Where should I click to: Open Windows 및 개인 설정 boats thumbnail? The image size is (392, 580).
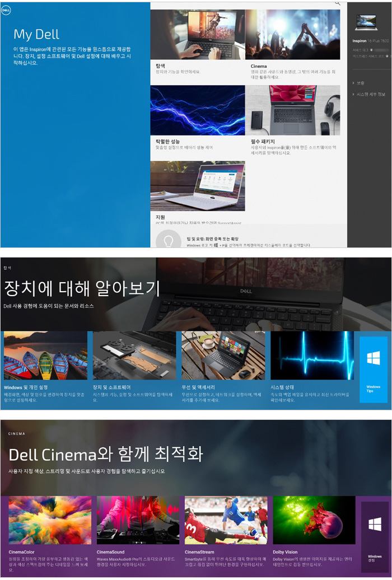(45, 356)
